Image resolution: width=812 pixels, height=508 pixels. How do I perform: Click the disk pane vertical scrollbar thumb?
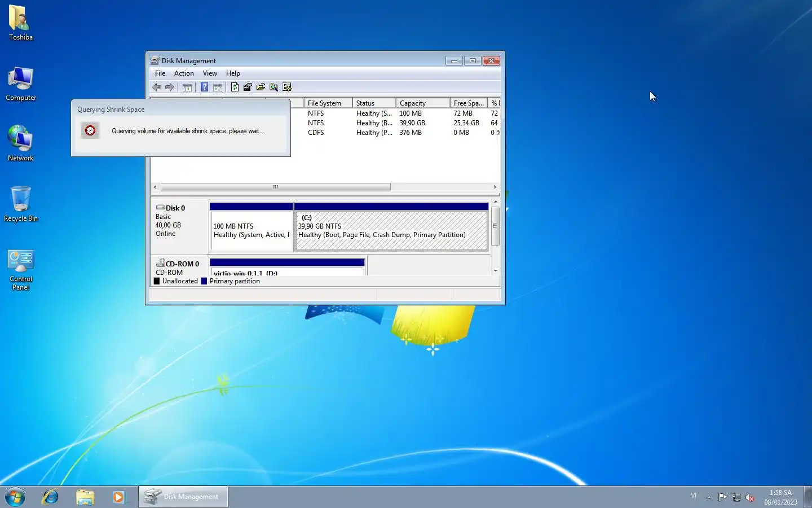(x=496, y=226)
